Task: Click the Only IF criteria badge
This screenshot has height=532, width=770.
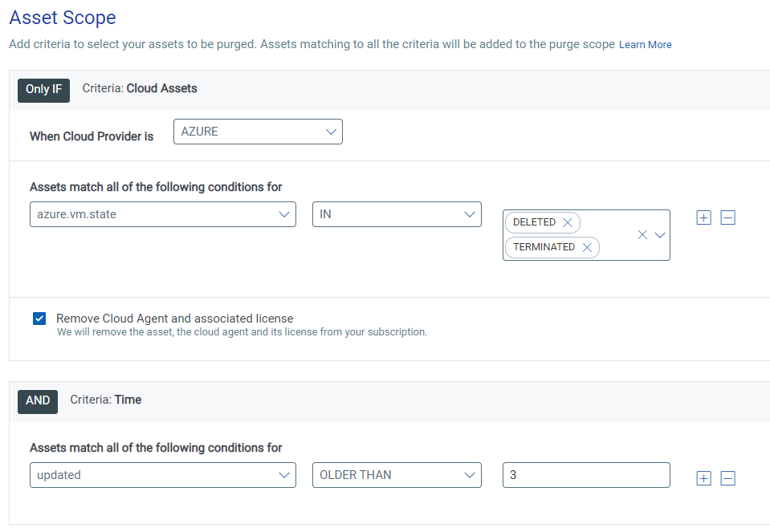Action: click(43, 90)
